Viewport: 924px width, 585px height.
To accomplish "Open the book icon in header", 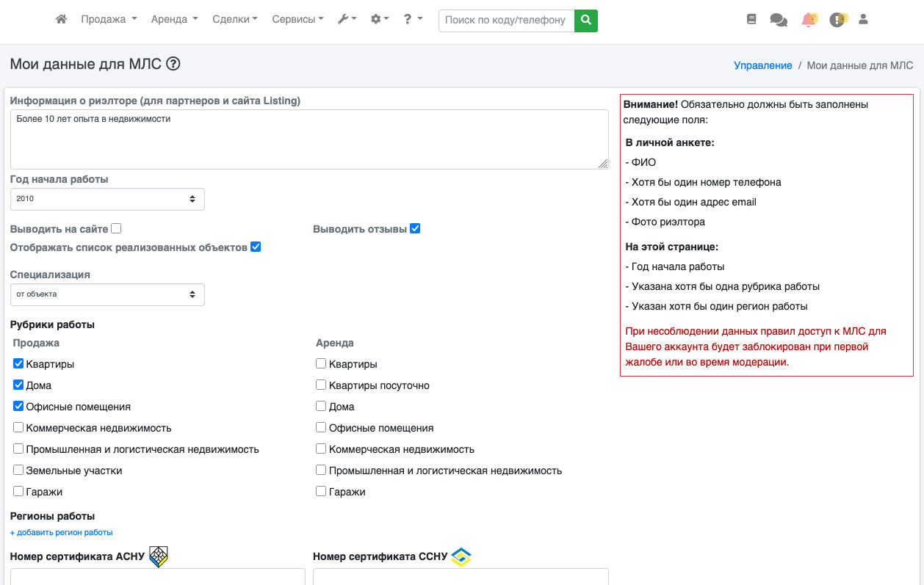I will (751, 20).
